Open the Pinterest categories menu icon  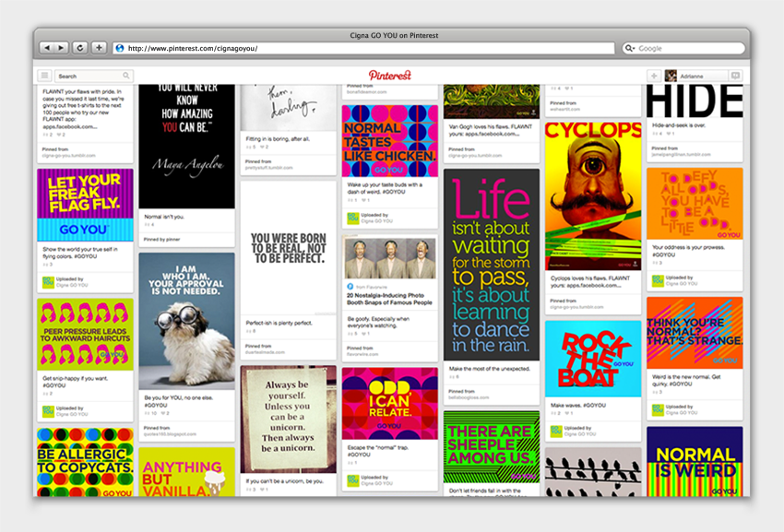(44, 76)
